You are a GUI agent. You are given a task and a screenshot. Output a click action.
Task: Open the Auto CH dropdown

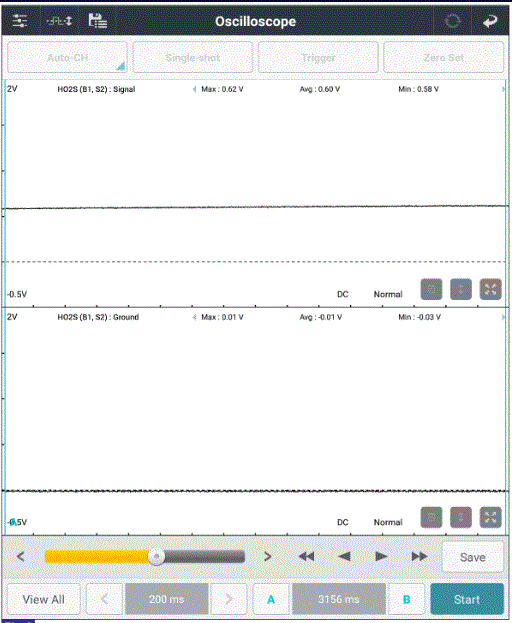[x=68, y=58]
